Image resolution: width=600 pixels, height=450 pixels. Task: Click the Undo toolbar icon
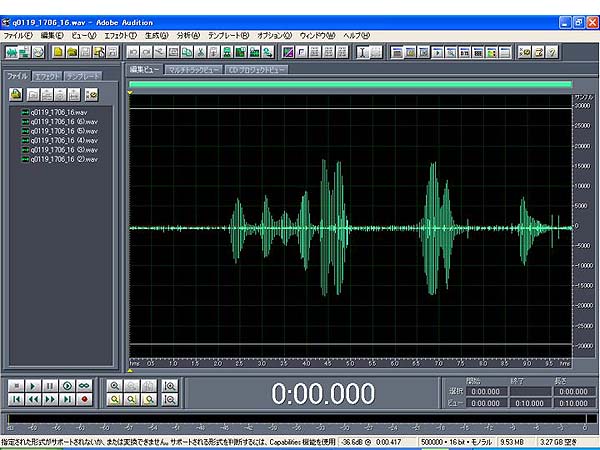(133, 52)
